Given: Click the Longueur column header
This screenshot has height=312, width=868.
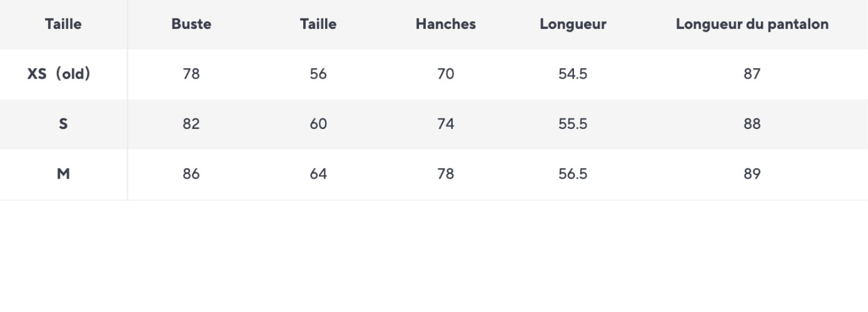Looking at the screenshot, I should [x=573, y=24].
